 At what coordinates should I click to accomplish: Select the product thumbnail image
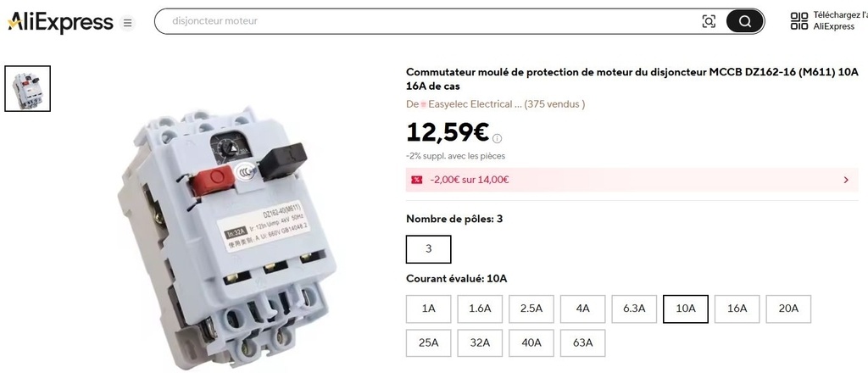28,88
